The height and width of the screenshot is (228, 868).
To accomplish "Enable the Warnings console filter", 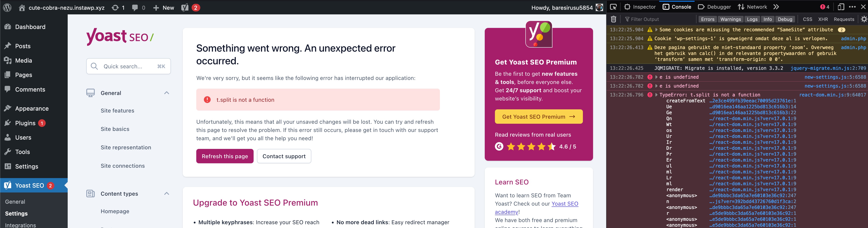I will click(x=731, y=19).
